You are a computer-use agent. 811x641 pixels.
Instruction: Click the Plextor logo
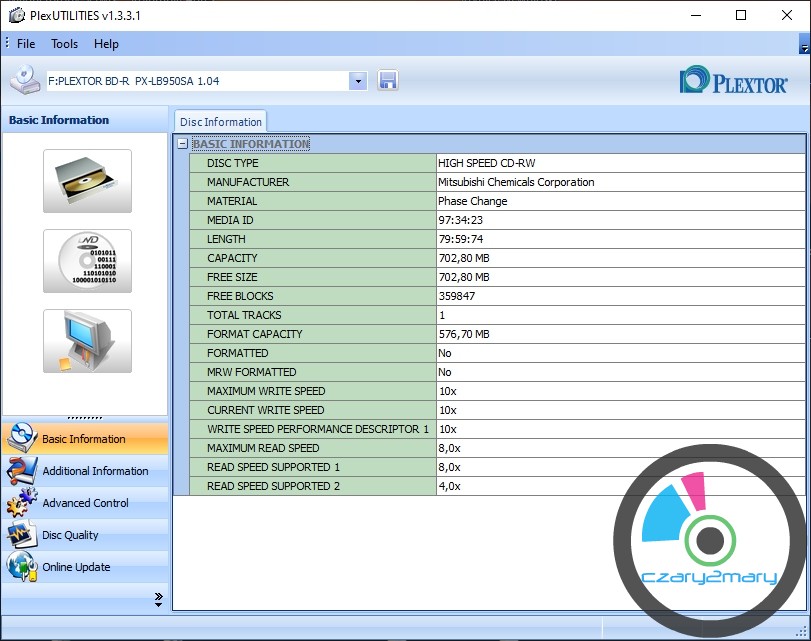tap(733, 81)
